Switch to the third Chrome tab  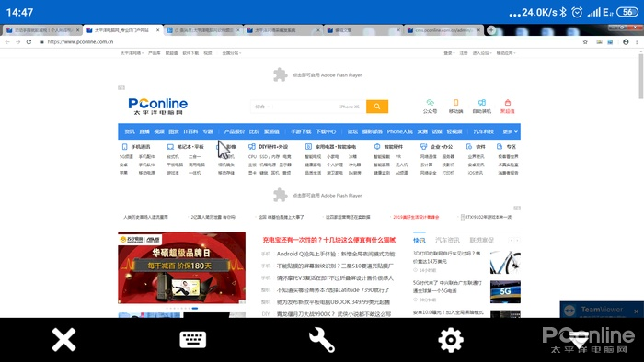pos(203,30)
